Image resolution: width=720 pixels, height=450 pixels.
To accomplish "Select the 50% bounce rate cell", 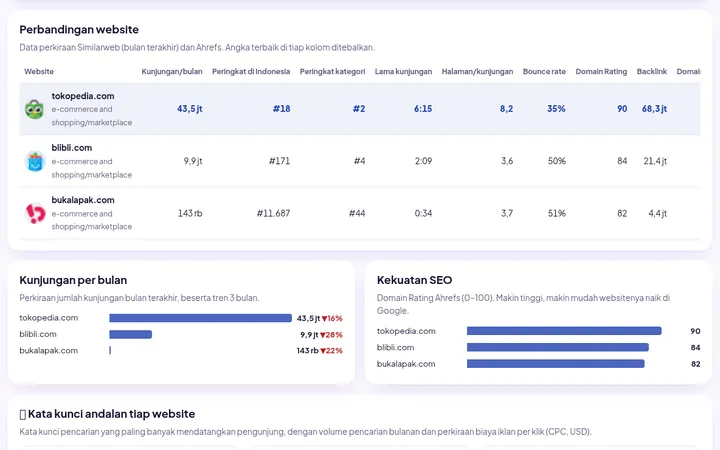I will (557, 161).
